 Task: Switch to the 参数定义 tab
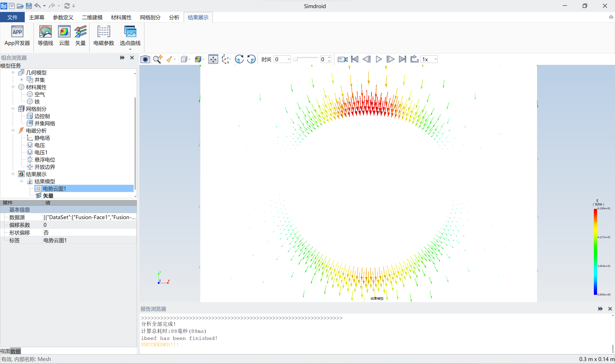pos(63,17)
